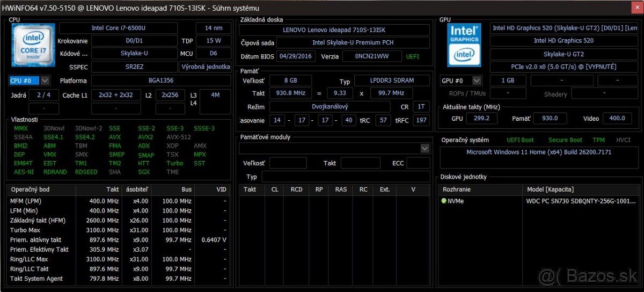
Task: Click the Secure Boot indicator
Action: 565,140
